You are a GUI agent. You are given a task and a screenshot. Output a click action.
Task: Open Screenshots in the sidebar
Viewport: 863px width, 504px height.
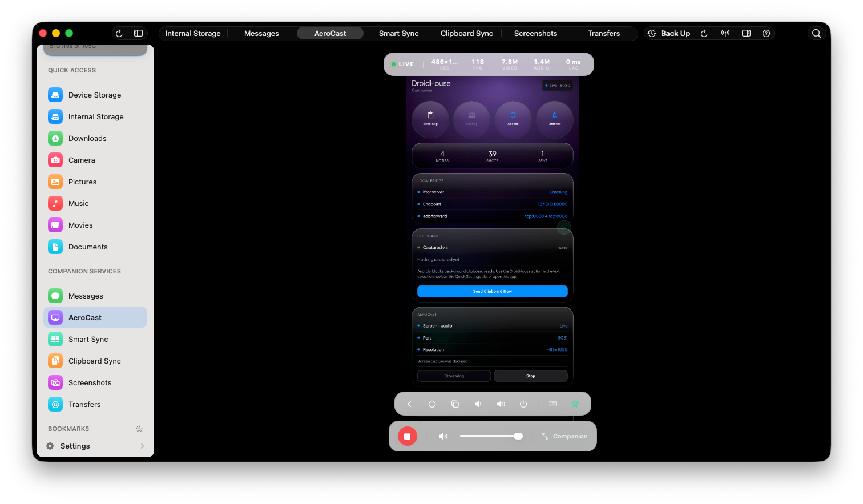tap(95, 383)
